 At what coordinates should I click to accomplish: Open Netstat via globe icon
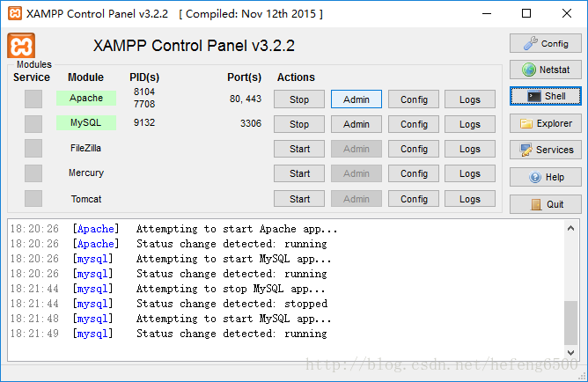[x=545, y=70]
